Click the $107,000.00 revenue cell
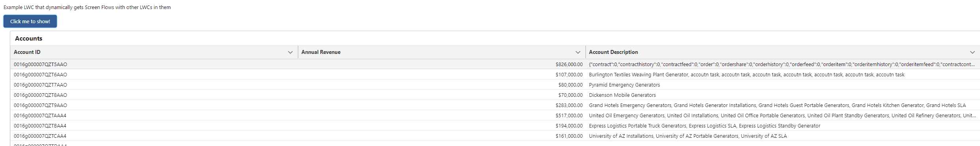Screen dimensions: 980x146 click(442, 74)
